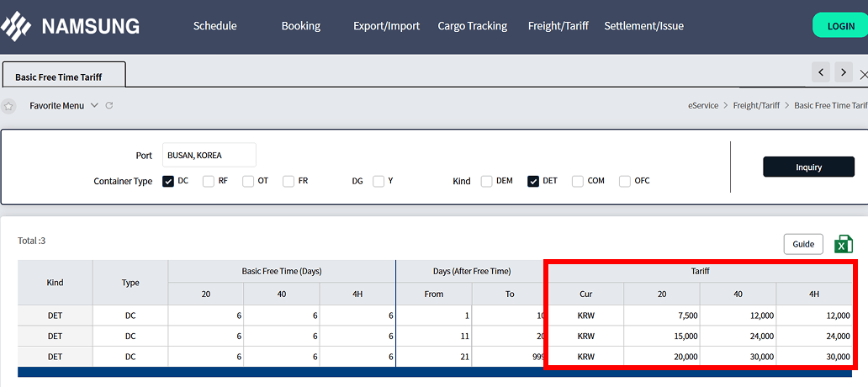Open the Guide button
The image size is (868, 387).
pyautogui.click(x=803, y=244)
